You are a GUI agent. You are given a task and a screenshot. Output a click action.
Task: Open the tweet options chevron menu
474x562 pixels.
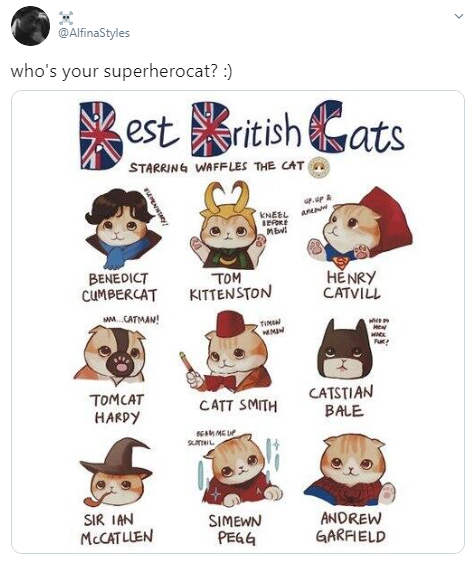coord(459,16)
